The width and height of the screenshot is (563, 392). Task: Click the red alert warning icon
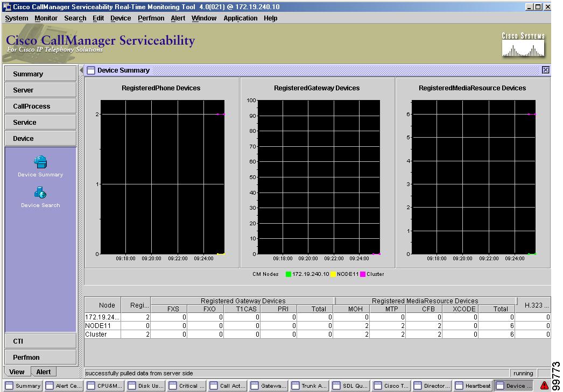click(x=544, y=386)
